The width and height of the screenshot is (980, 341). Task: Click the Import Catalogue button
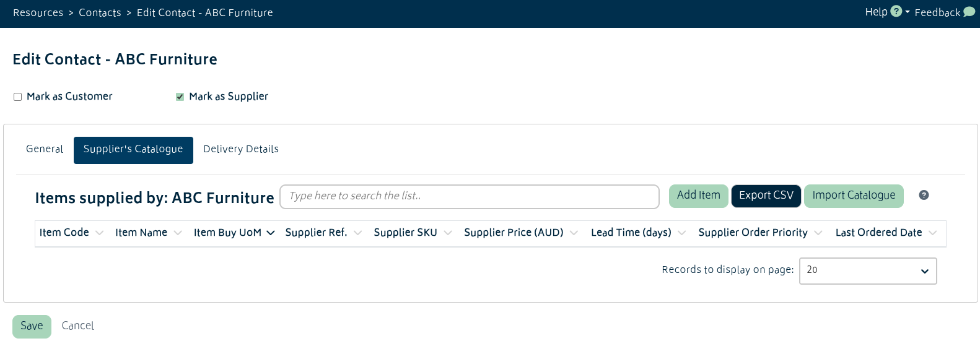[853, 196]
